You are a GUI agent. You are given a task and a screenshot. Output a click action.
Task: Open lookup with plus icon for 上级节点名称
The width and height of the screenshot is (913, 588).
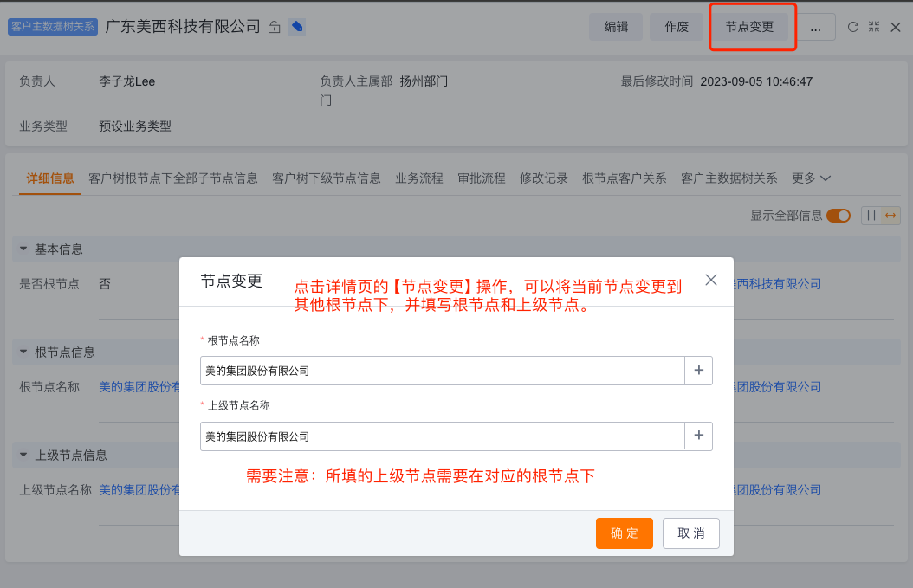click(699, 436)
